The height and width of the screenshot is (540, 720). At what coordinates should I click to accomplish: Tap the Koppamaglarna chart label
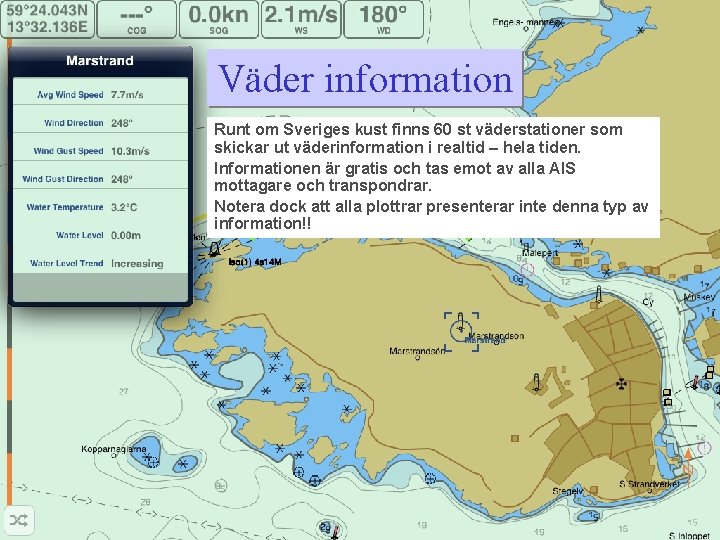[114, 449]
